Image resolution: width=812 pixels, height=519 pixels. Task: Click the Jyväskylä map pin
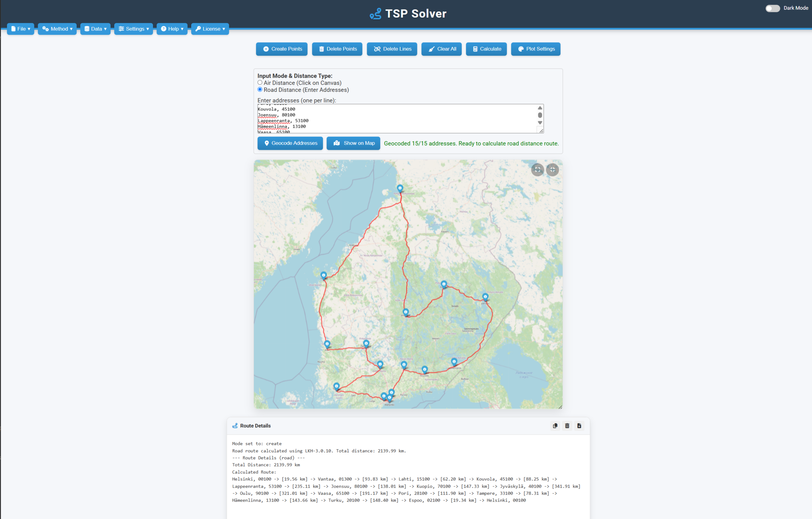[406, 312]
